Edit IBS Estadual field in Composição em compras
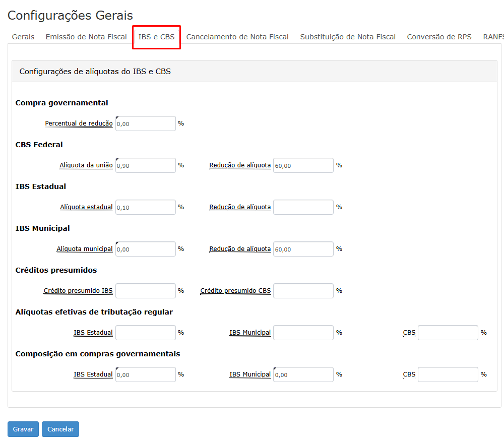Screen dimensions: 504x440 click(x=146, y=374)
